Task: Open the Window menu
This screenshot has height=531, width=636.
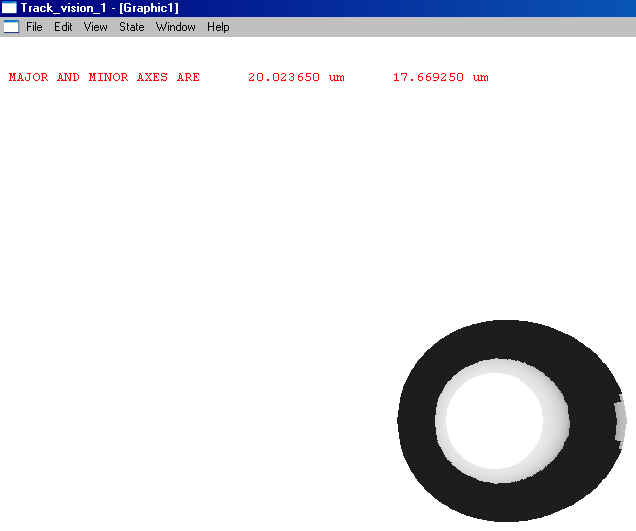Action: coord(176,27)
